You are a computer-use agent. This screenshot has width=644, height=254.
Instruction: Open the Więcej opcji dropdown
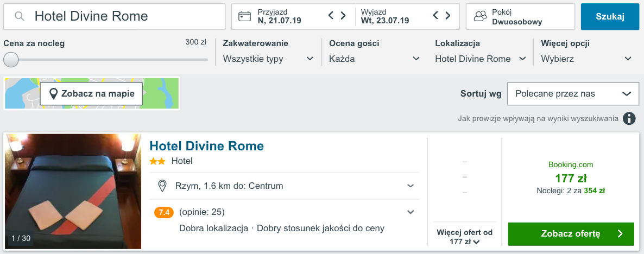pyautogui.click(x=586, y=59)
